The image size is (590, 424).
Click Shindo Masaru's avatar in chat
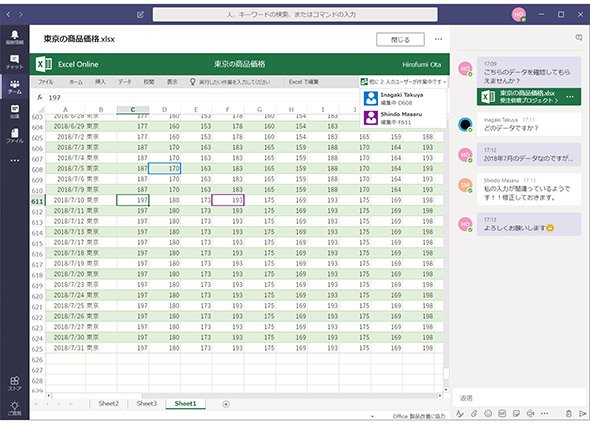[465, 185]
